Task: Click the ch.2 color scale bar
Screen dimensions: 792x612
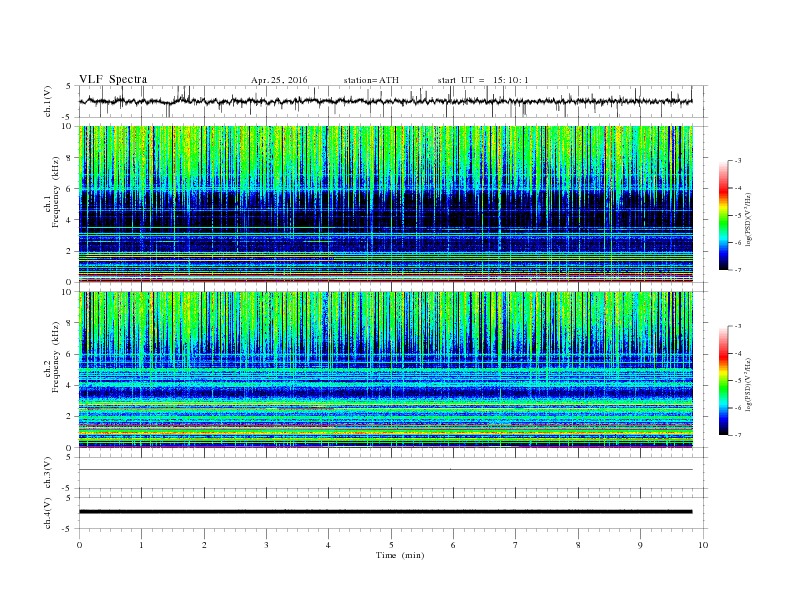Action: (x=724, y=380)
